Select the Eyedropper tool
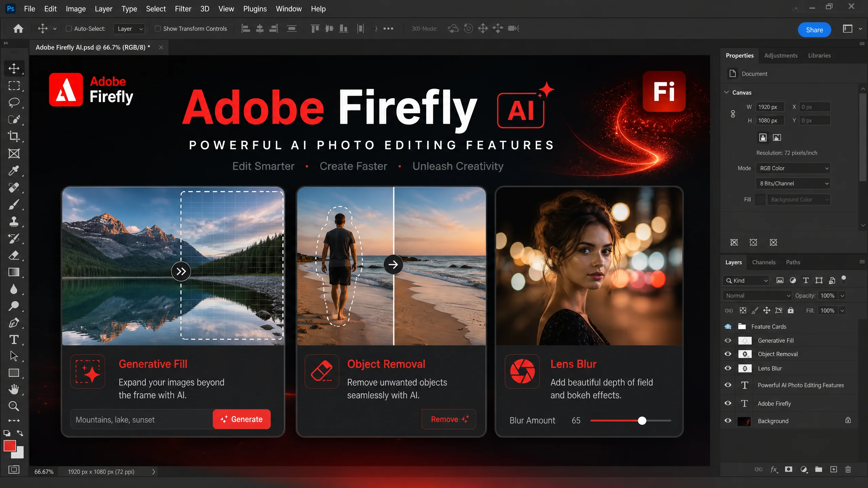The image size is (868, 488). point(14,170)
